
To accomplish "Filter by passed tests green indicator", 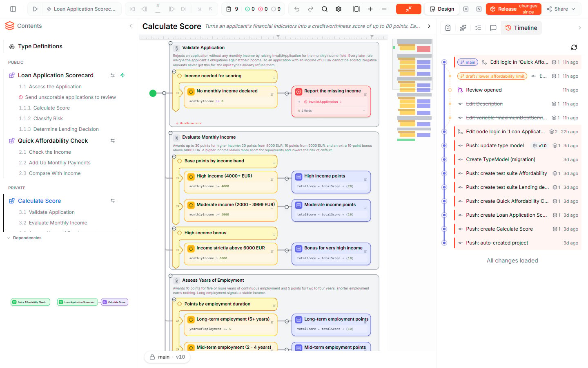I will (x=250, y=9).
